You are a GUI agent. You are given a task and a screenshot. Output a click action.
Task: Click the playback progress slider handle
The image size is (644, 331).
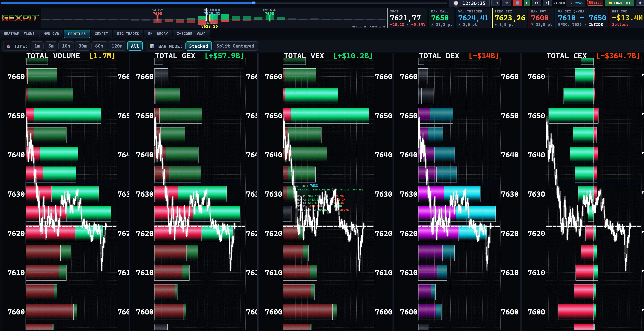(253, 3)
